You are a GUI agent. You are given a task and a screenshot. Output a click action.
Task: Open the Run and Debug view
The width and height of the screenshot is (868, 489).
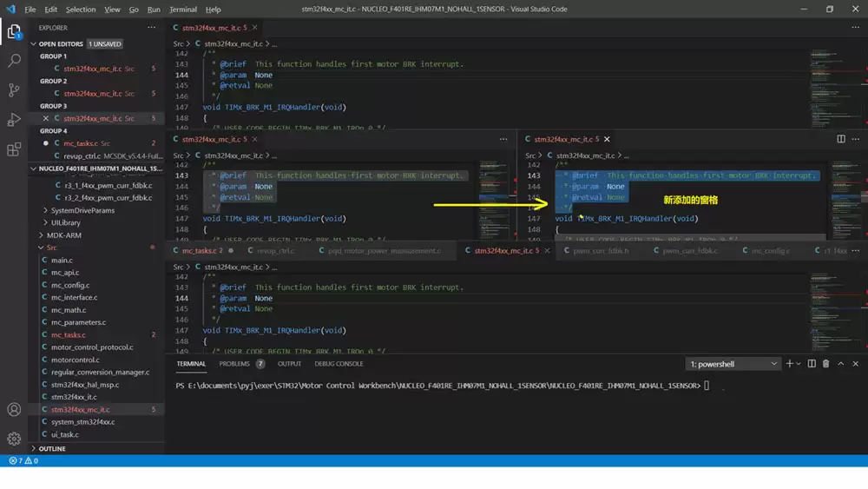click(14, 119)
